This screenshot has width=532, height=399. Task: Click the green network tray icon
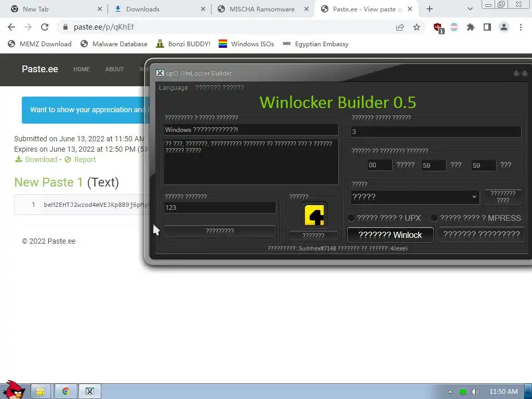[x=463, y=392]
